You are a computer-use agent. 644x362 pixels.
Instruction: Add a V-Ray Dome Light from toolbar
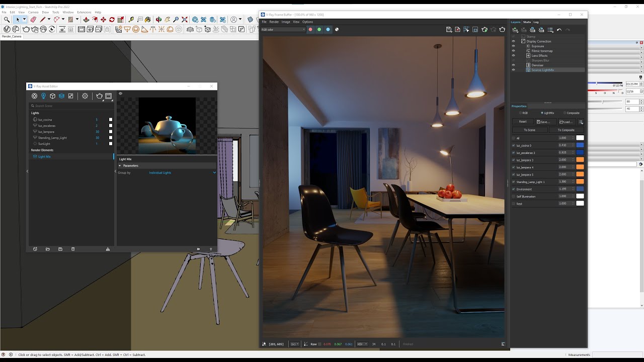click(x=170, y=29)
